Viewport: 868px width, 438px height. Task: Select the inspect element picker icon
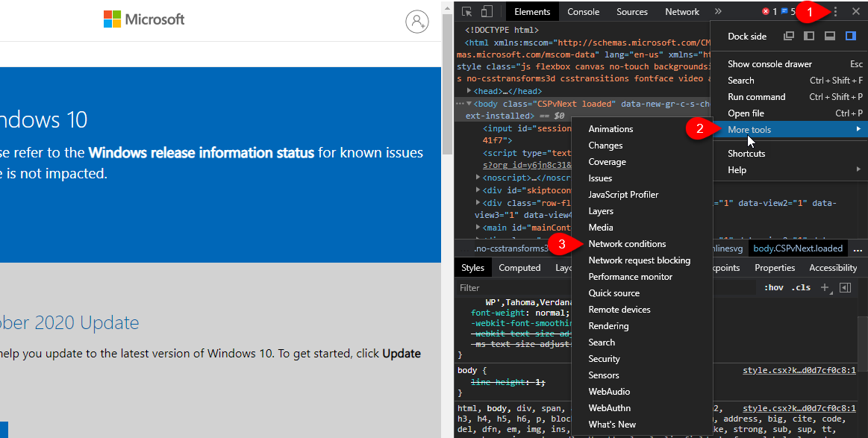point(466,12)
